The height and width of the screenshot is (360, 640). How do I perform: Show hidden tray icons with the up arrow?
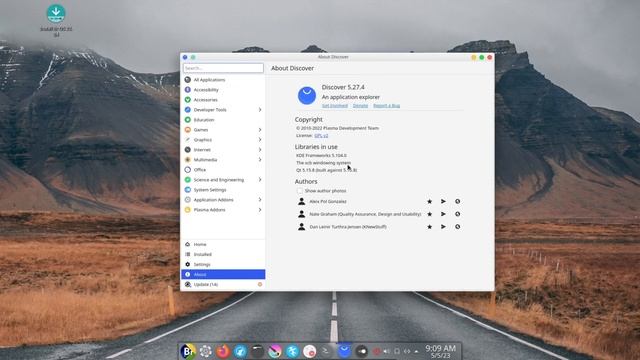click(x=416, y=351)
